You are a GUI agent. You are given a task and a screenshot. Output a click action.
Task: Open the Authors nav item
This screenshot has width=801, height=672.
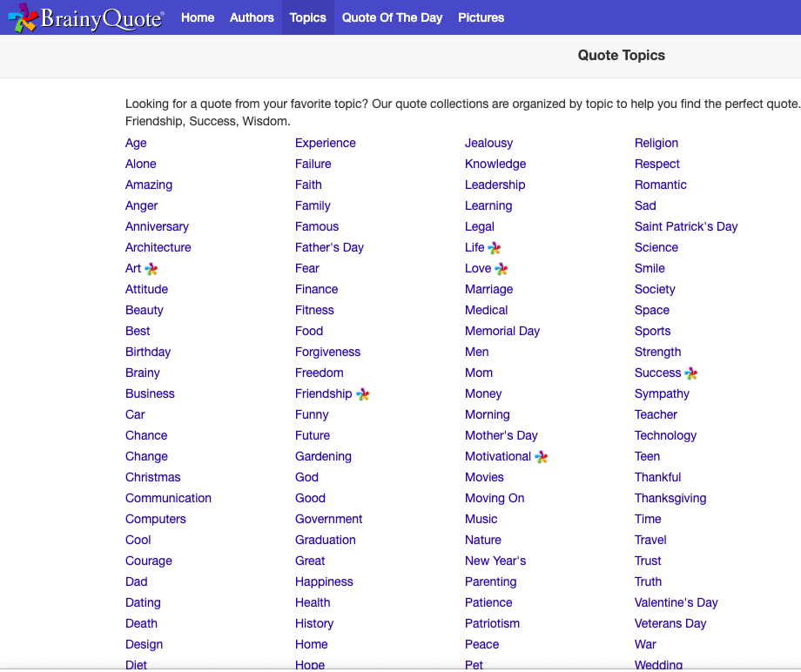[252, 17]
